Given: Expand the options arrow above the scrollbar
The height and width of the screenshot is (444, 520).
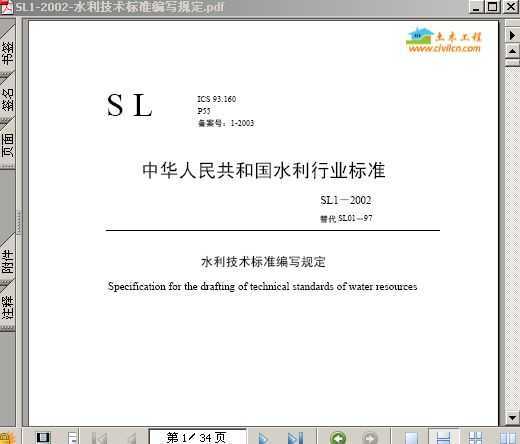Looking at the screenshot, I should point(512,35).
